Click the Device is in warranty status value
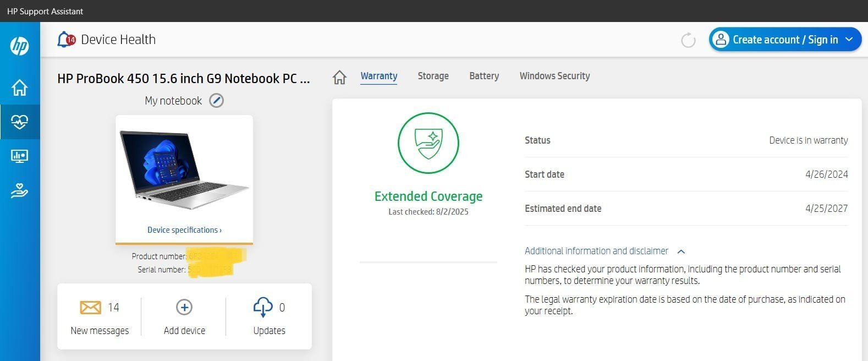Screen dimensions: 868x361 point(808,140)
